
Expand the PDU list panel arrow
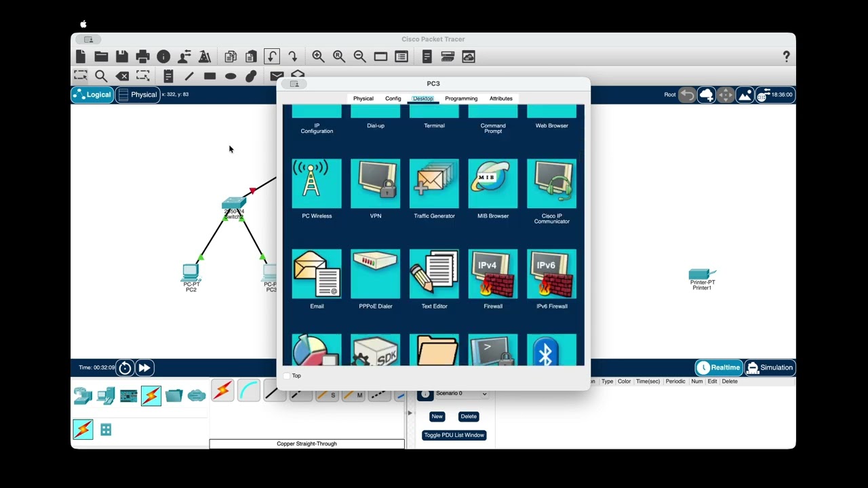click(x=409, y=412)
